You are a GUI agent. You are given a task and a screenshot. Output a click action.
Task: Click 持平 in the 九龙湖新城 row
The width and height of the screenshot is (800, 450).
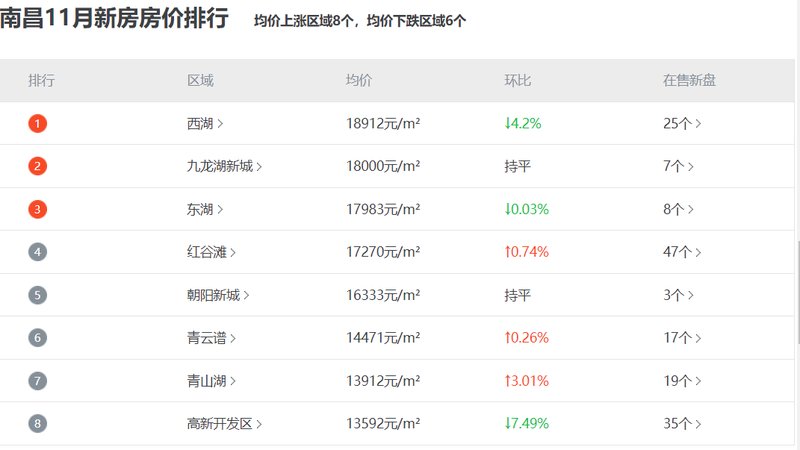pos(517,166)
